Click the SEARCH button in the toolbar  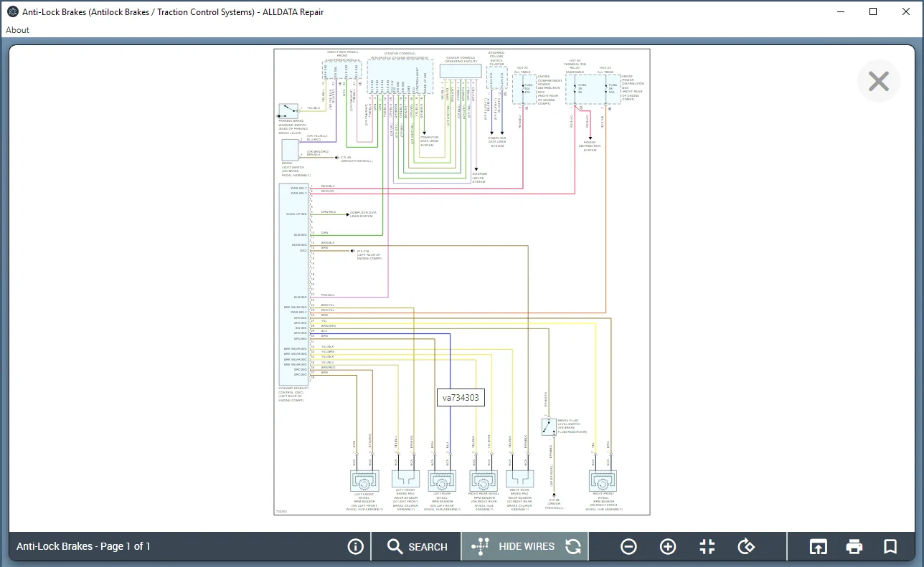click(x=417, y=547)
